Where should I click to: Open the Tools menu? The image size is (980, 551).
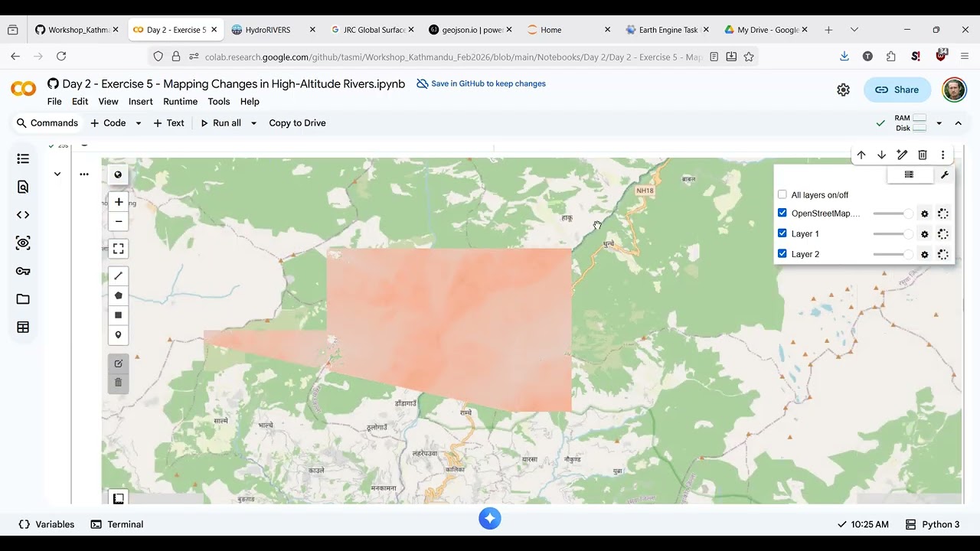pyautogui.click(x=219, y=102)
